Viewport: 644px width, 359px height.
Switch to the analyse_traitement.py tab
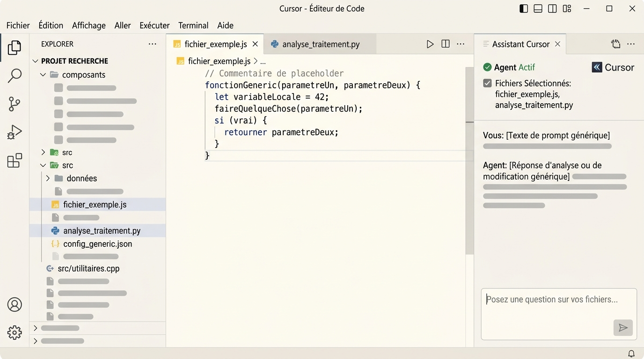[320, 44]
